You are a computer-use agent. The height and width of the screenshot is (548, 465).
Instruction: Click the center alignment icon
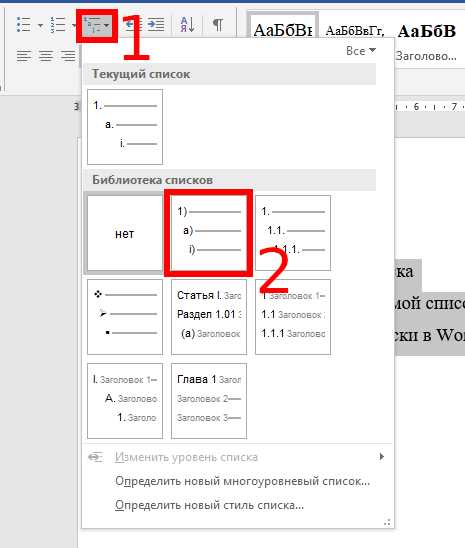46,56
